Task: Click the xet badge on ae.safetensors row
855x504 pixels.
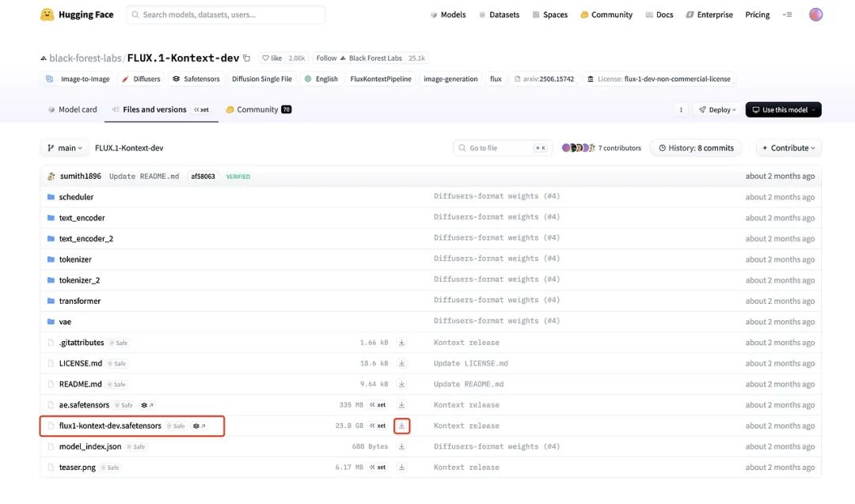Action: tap(378, 405)
